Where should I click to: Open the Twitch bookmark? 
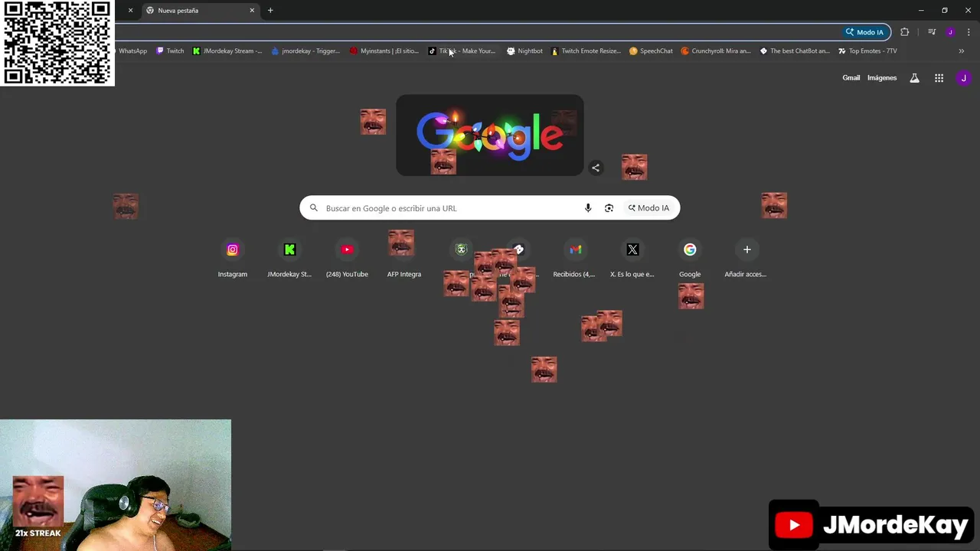[170, 51]
